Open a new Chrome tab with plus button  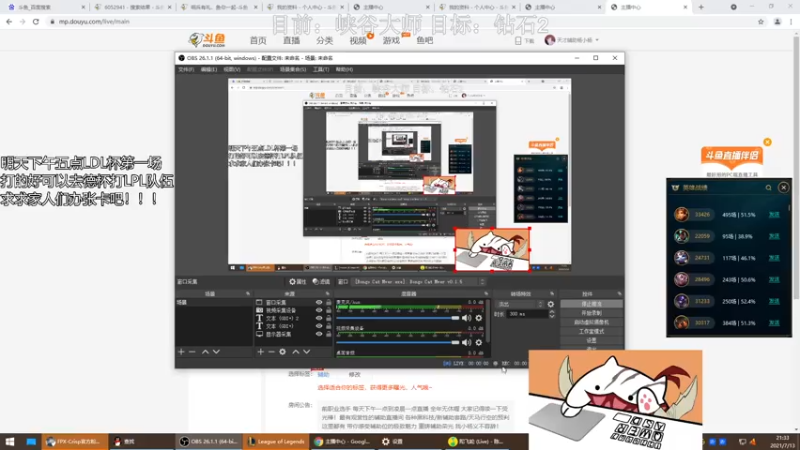click(701, 7)
